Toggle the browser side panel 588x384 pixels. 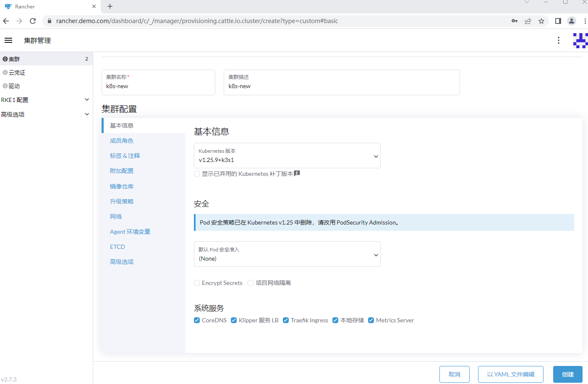pos(558,21)
